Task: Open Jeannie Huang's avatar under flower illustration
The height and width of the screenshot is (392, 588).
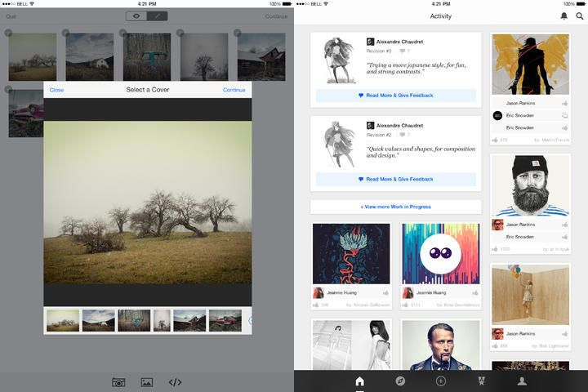Action: [x=318, y=292]
